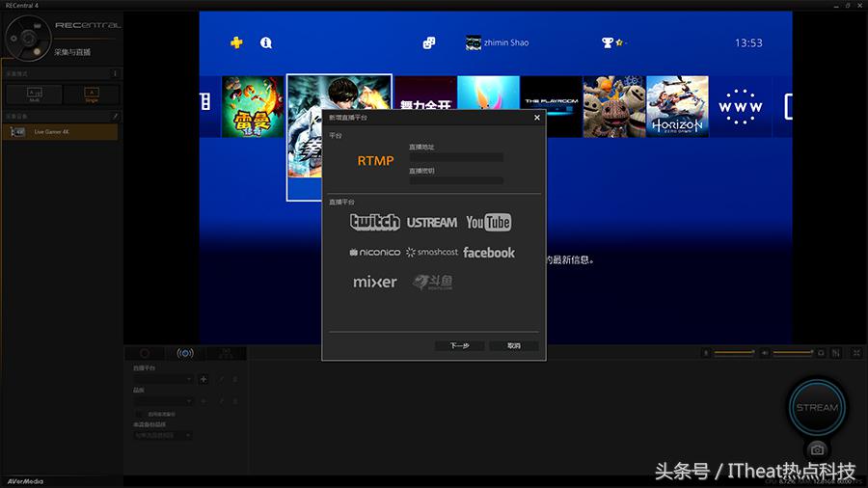The height and width of the screenshot is (488, 868).
Task: Take a snapshot with the camera icon
Action: pyautogui.click(x=817, y=449)
